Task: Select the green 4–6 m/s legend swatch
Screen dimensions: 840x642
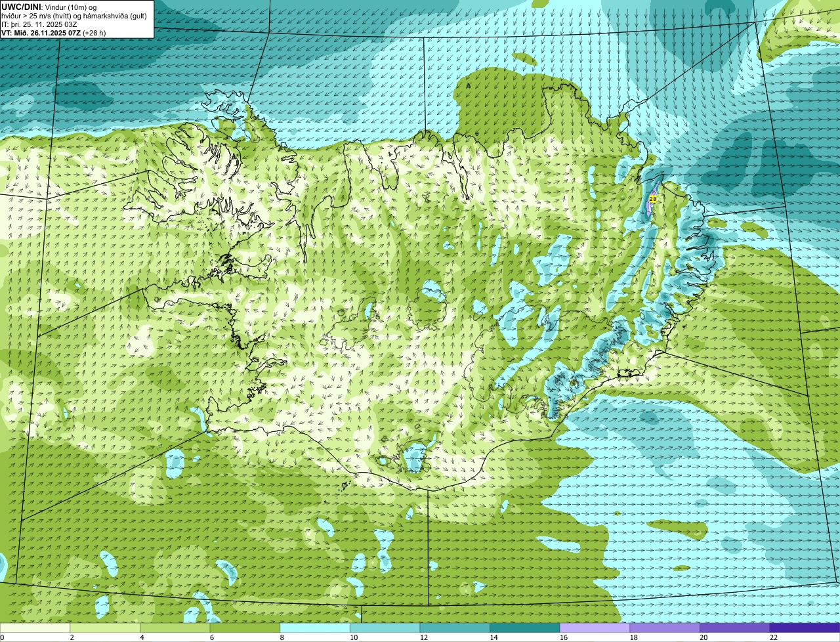Action: [x=175, y=628]
